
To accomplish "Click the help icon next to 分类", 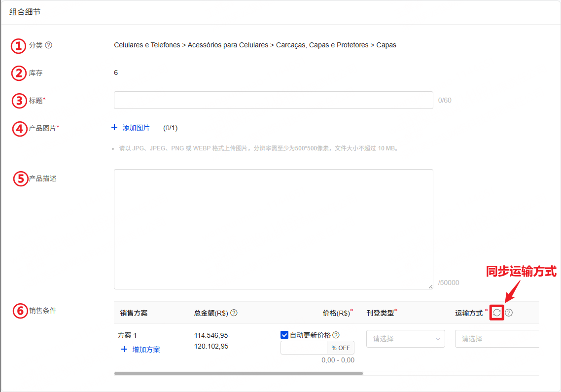I will click(x=49, y=45).
